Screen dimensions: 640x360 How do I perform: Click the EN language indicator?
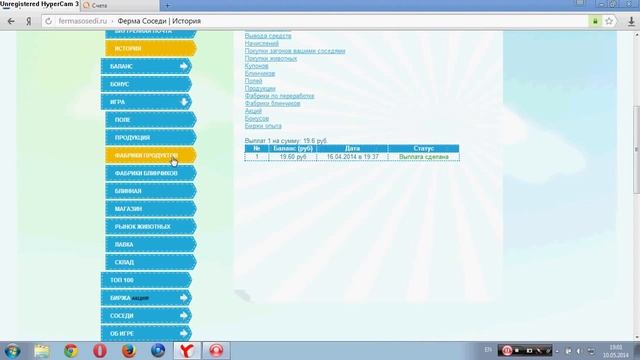[488, 350]
